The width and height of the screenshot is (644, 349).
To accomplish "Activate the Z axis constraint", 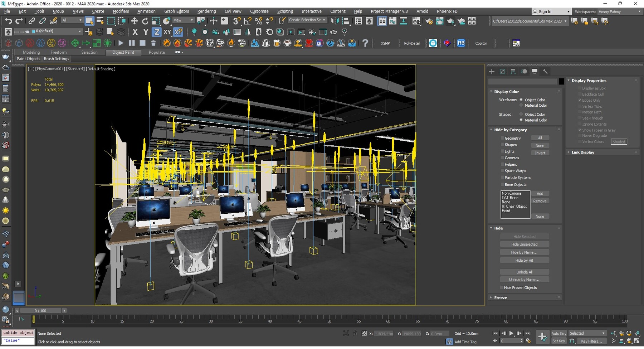I will click(156, 32).
